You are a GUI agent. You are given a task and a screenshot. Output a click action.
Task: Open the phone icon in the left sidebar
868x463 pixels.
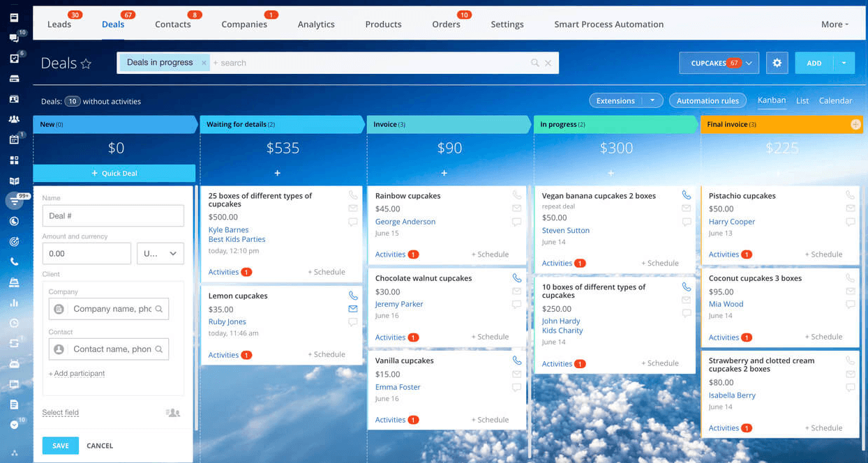15,261
